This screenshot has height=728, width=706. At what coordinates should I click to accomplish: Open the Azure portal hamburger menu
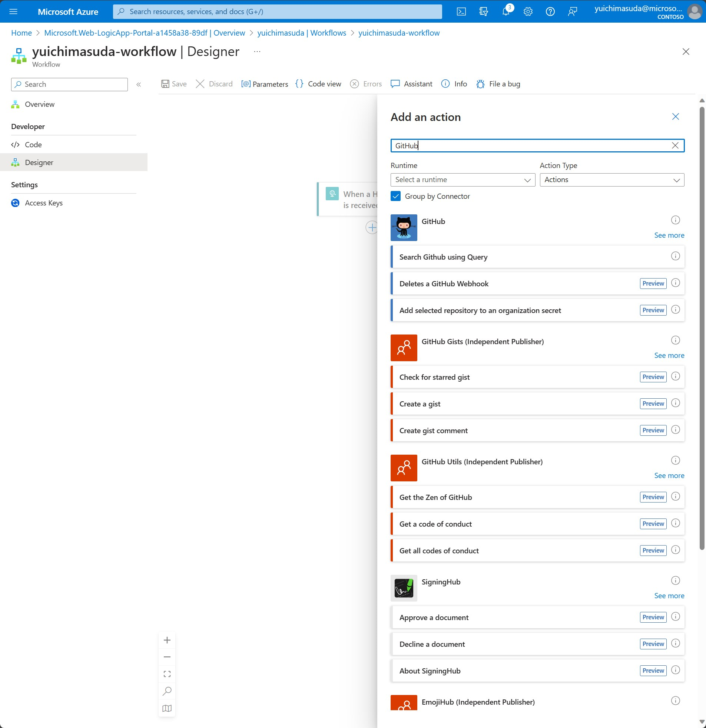pos(13,11)
